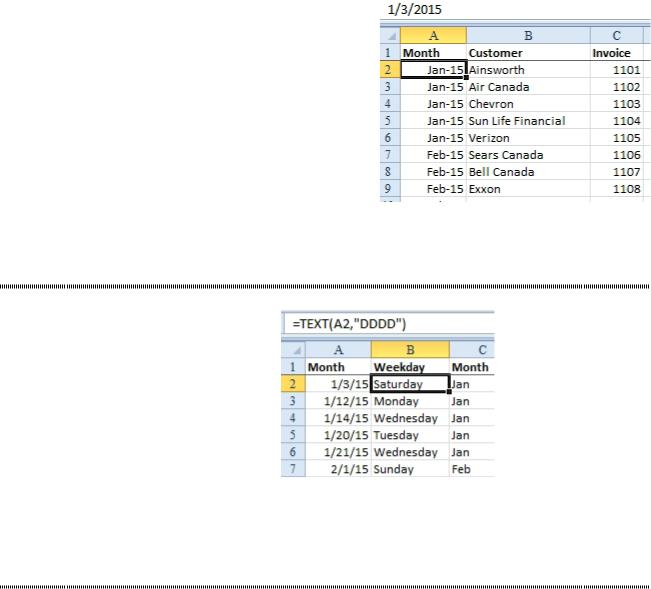651x589 pixels.
Task: Select row 4 header in lower sheet
Action: tap(294, 418)
